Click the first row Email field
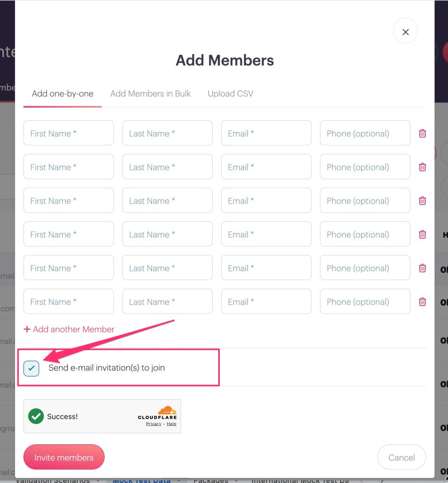This screenshot has height=483, width=448. [x=266, y=133]
